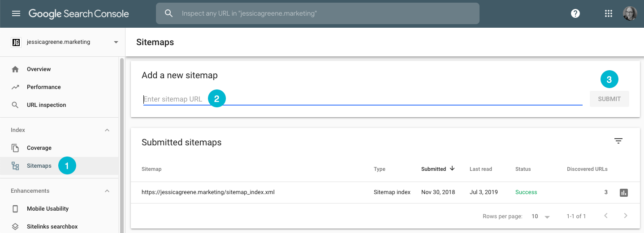The height and width of the screenshot is (233, 644).
Task: Open filter for submitted sitemaps
Action: pos(618,141)
